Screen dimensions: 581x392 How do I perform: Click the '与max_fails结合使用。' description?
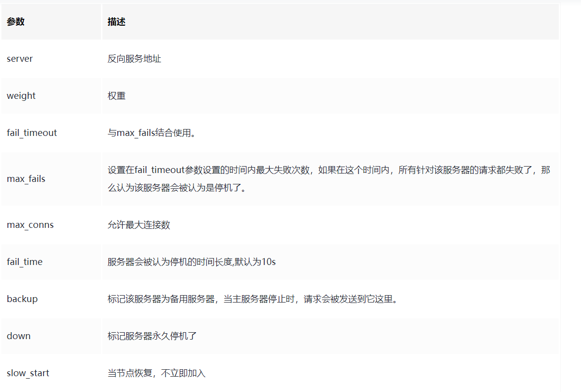151,133
